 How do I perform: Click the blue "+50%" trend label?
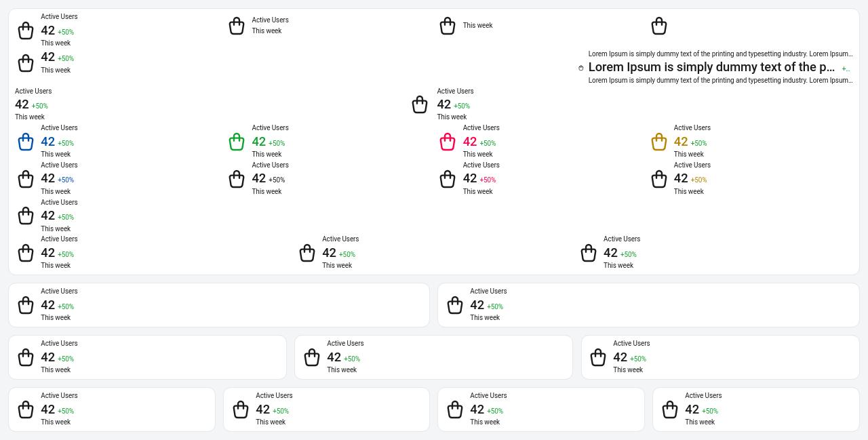coord(66,180)
